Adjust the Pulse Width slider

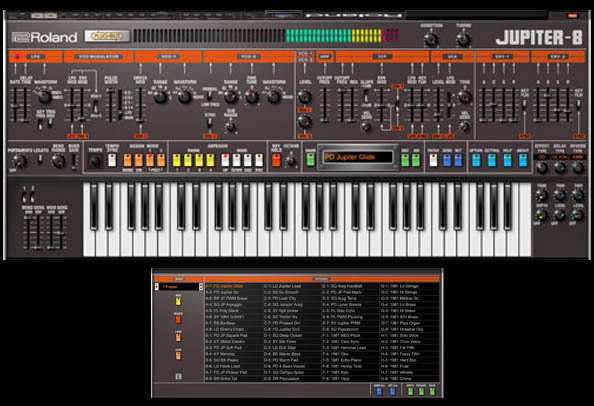point(110,105)
